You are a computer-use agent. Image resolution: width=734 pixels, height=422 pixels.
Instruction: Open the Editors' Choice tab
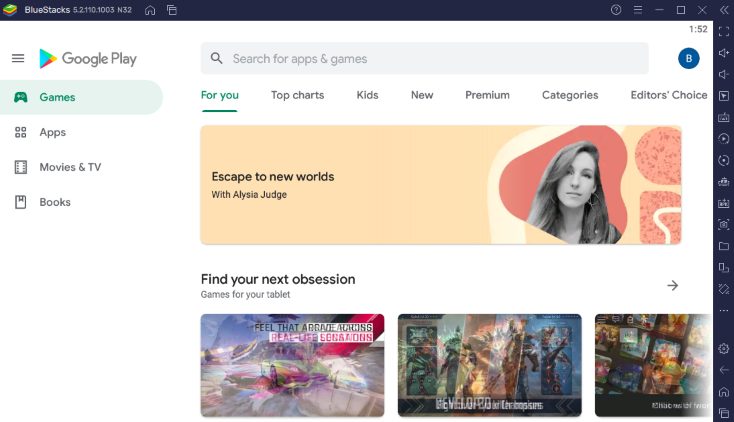(668, 95)
